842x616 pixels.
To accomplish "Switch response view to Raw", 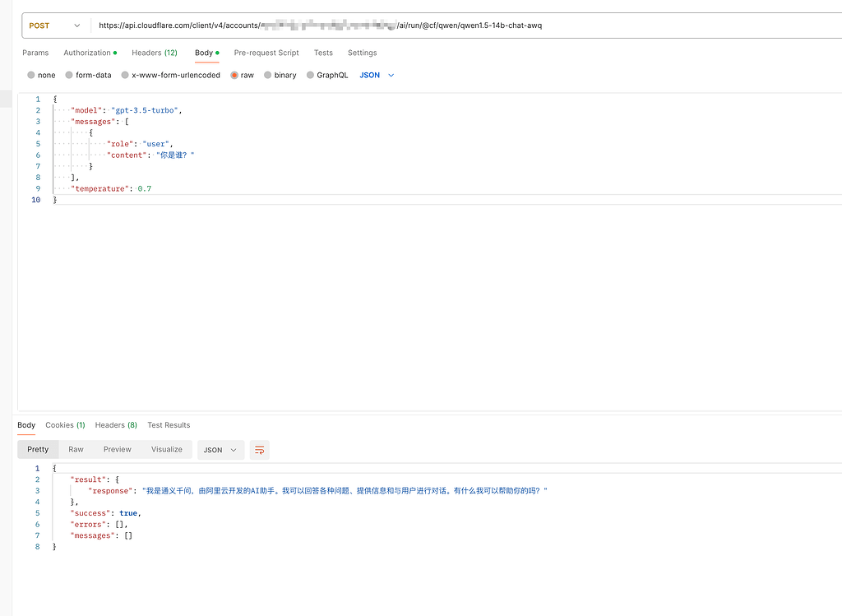I will [x=76, y=450].
